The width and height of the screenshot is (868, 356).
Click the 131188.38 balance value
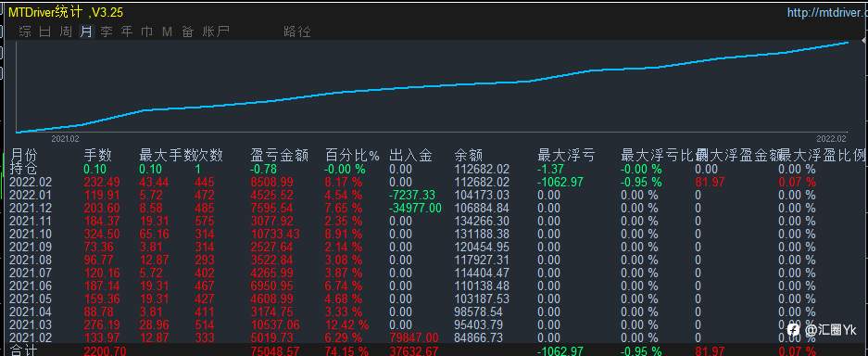point(482,234)
